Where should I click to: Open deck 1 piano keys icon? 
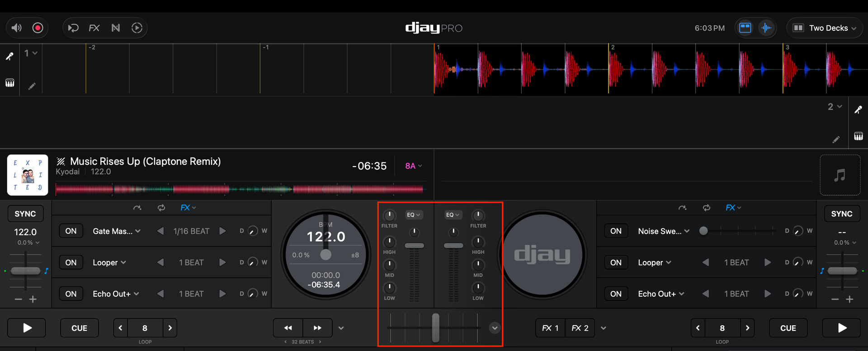pyautogui.click(x=9, y=83)
